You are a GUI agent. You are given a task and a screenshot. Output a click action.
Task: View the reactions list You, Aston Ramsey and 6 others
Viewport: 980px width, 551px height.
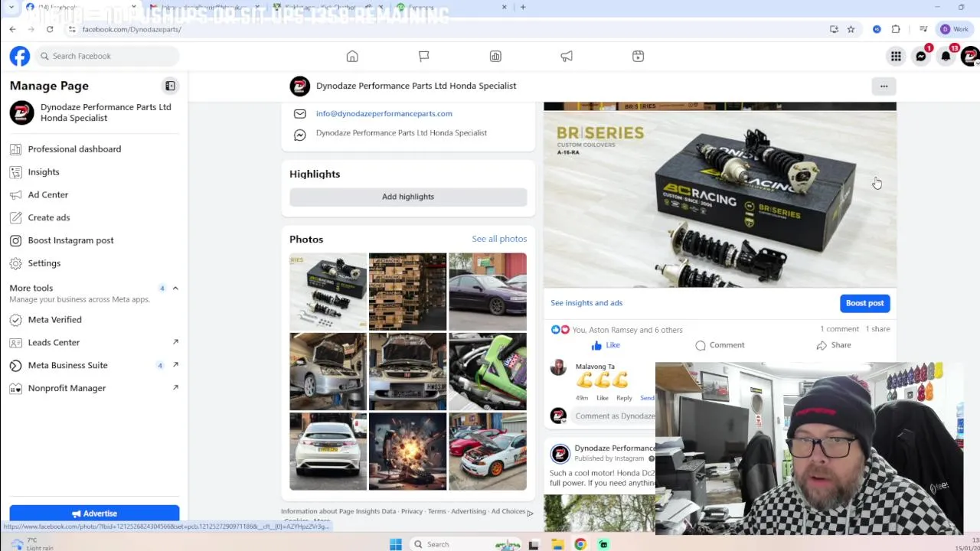627,330
